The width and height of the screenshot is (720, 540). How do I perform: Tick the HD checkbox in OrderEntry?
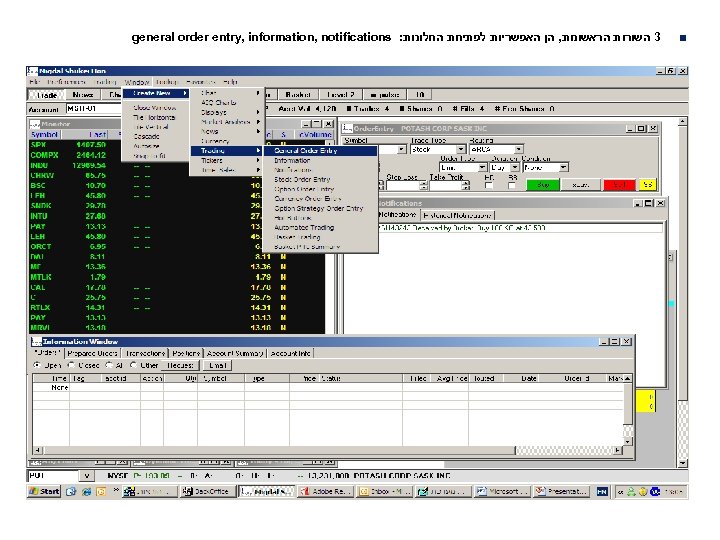pos(489,186)
